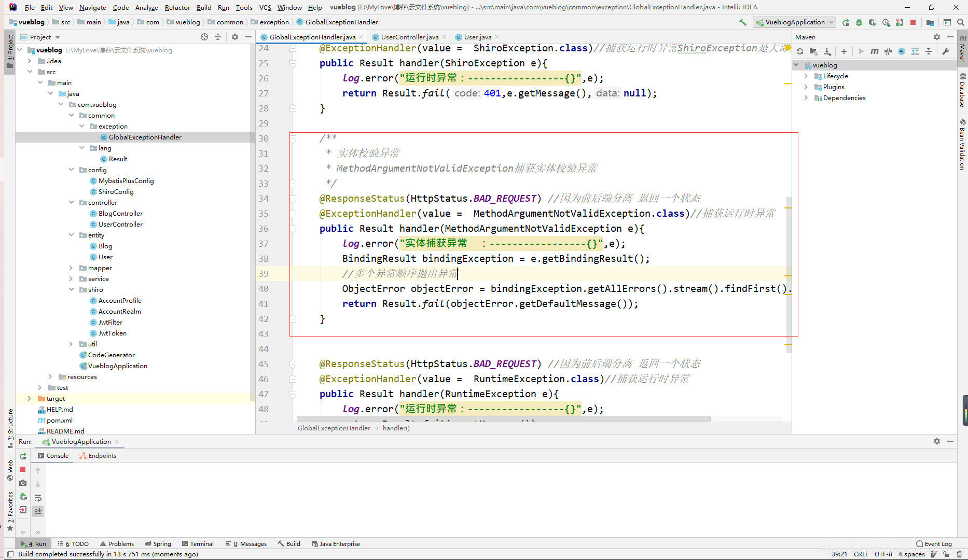Expand Maven Lifecycle node
Viewport: 968px width, 560px height.
click(806, 76)
